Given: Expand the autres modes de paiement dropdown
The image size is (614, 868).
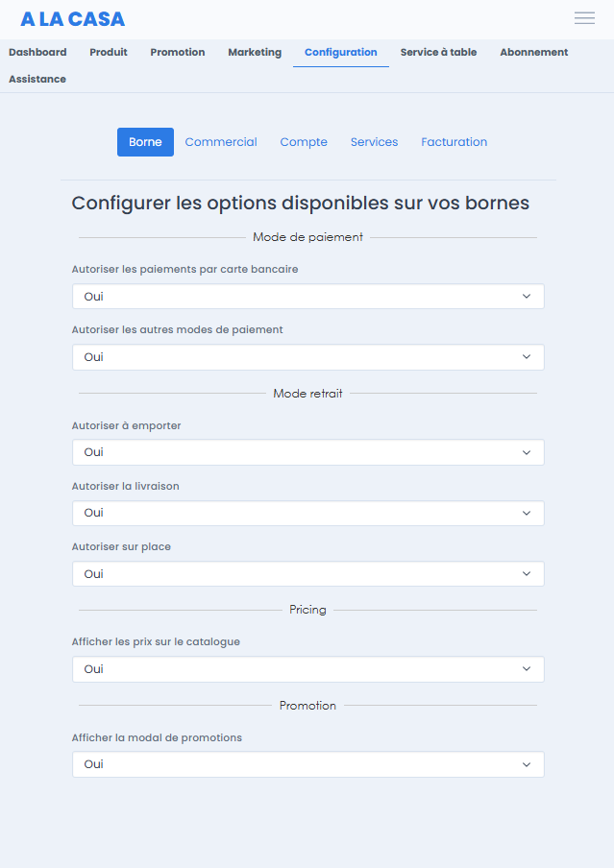Looking at the screenshot, I should (308, 357).
